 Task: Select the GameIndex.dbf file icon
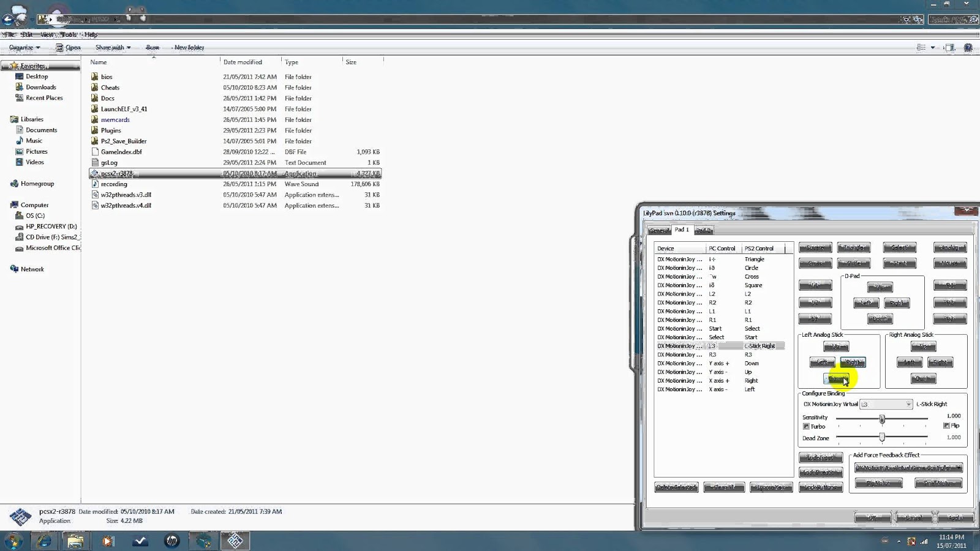[95, 152]
